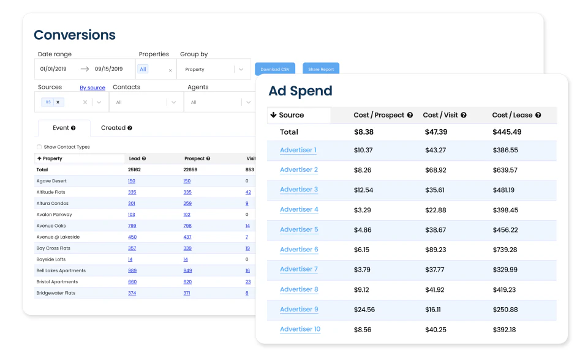Click the Download CSV button
Image resolution: width=588 pixels, height=364 pixels.
pos(274,69)
